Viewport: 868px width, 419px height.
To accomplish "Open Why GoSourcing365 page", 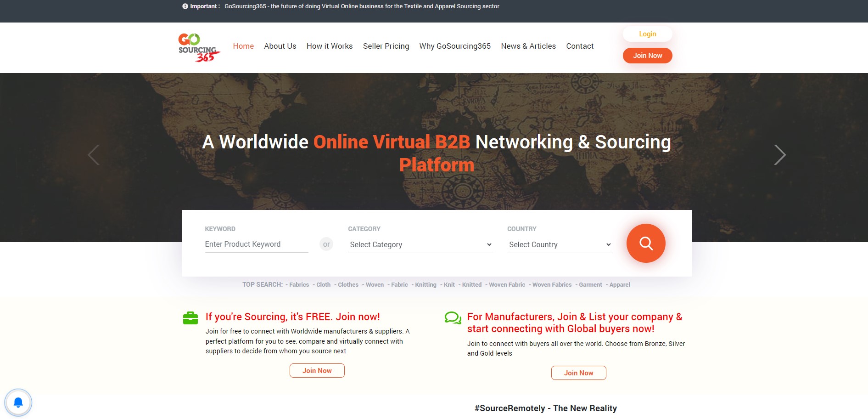I will (x=455, y=46).
